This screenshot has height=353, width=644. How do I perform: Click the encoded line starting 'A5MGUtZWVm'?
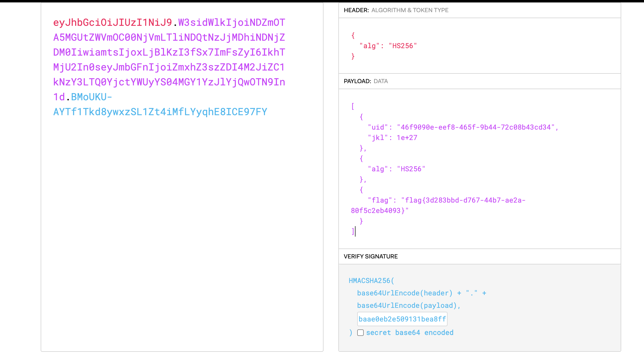[169, 37]
